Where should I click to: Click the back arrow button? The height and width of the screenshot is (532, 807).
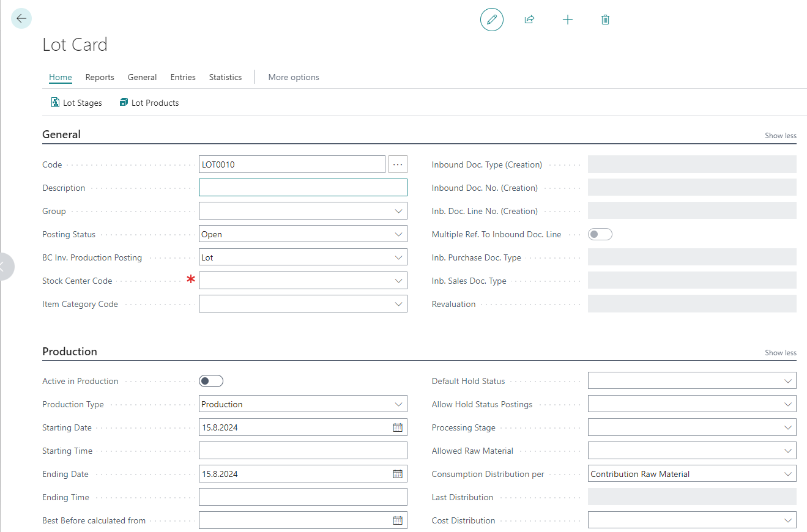pyautogui.click(x=21, y=19)
